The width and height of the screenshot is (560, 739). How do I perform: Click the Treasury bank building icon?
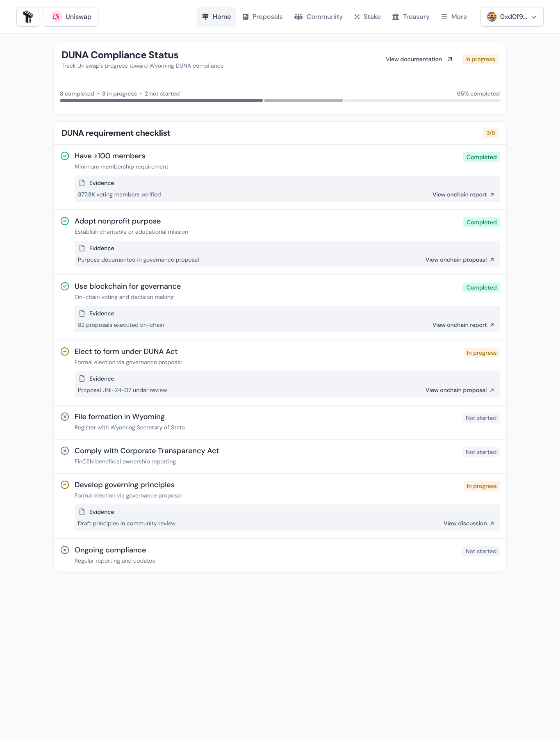point(396,17)
